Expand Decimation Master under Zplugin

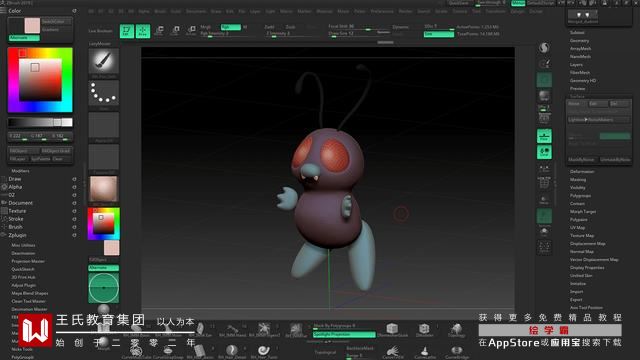[x=29, y=309]
